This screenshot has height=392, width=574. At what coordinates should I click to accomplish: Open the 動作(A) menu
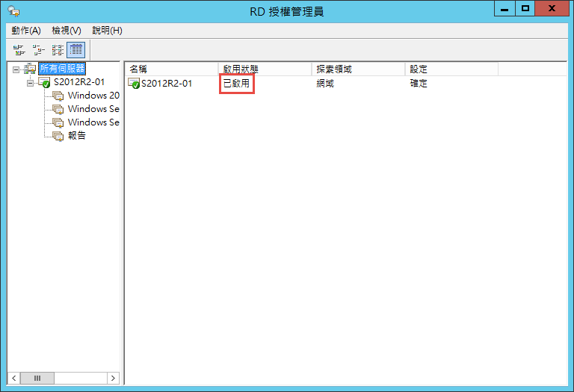click(26, 31)
